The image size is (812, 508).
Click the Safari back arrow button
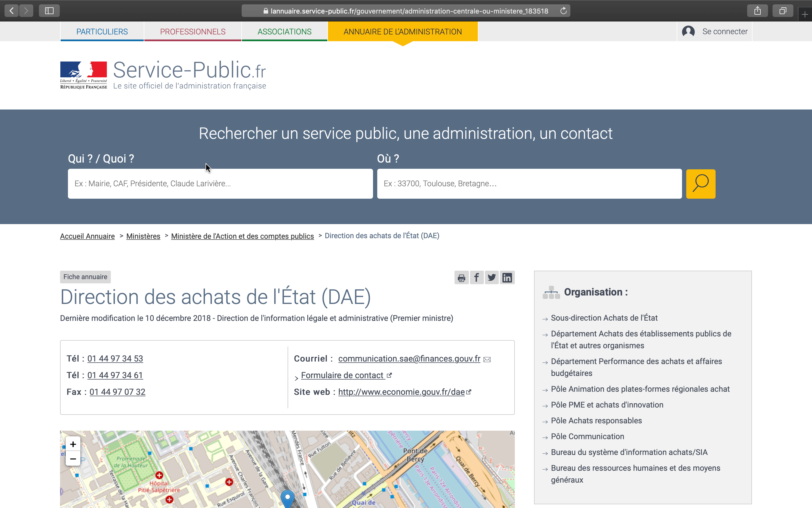coord(12,11)
